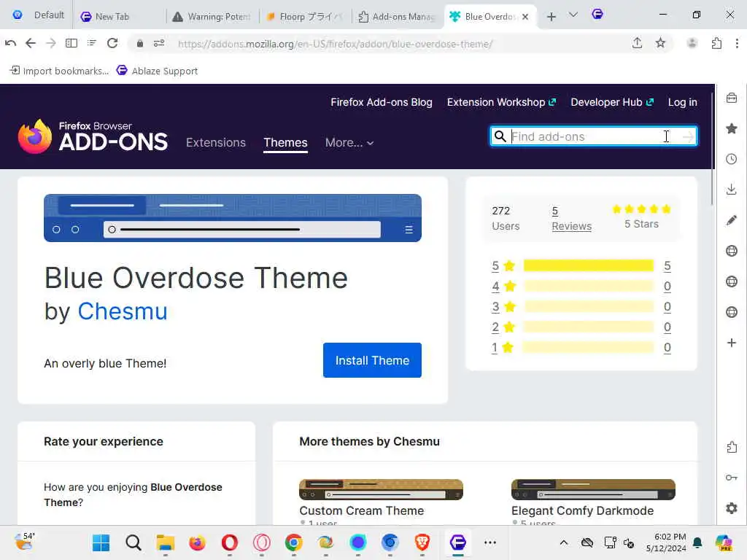Open the Ablaze Support bookmark
Image resolution: width=747 pixels, height=560 pixels.
[x=158, y=71]
